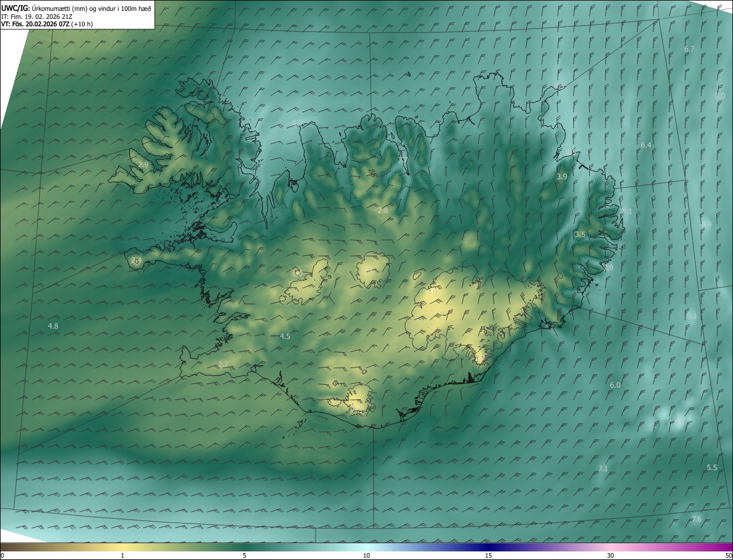Click the 15 label on the colour scale
This screenshot has width=733, height=560.
(x=488, y=555)
